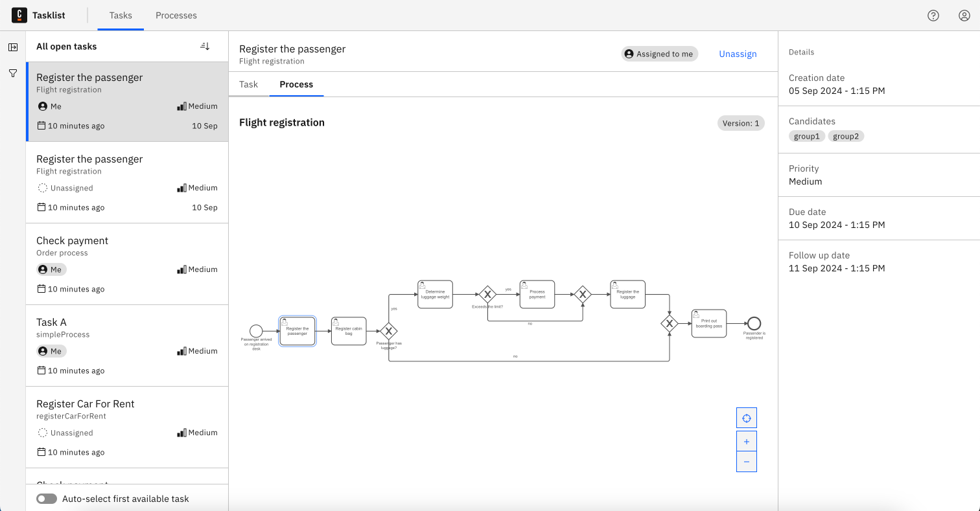Open sort options for All open tasks
Screen dimensions: 980x511
pyautogui.click(x=205, y=46)
